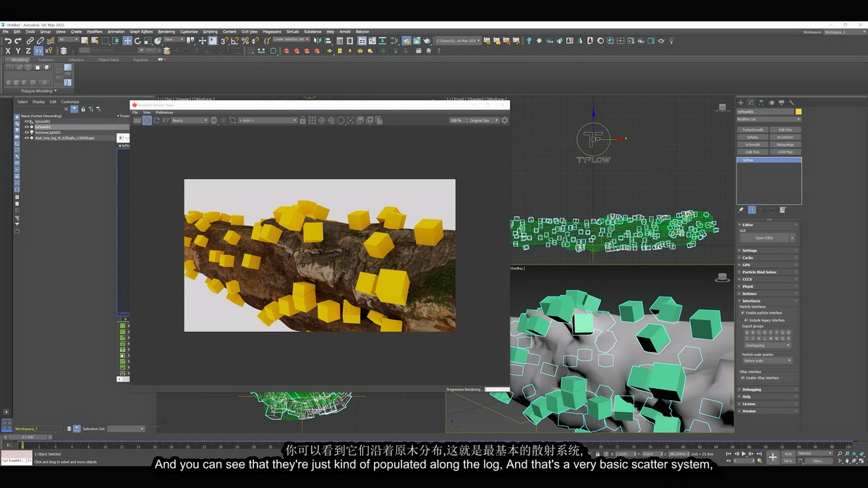Click the UVW Map modifier button
This screenshot has height=488, width=868.
[x=785, y=152]
